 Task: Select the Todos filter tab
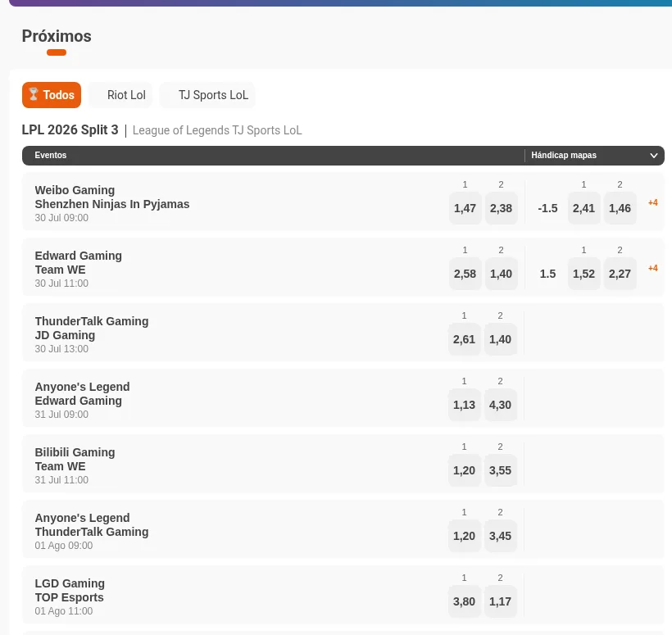[x=52, y=95]
